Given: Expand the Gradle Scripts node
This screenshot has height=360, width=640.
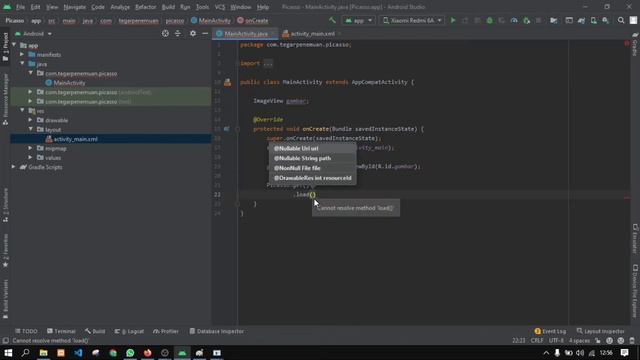Looking at the screenshot, I should pos(14,167).
